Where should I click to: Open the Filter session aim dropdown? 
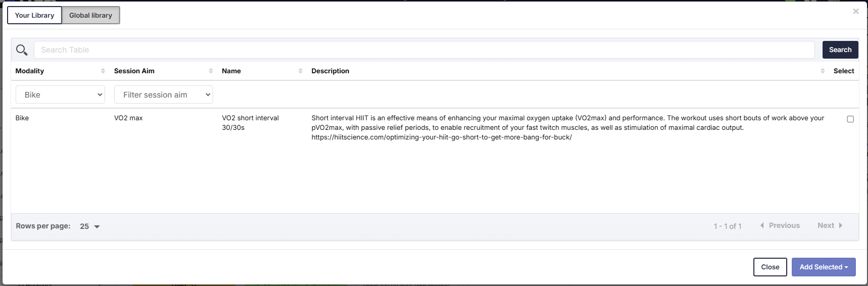[164, 94]
